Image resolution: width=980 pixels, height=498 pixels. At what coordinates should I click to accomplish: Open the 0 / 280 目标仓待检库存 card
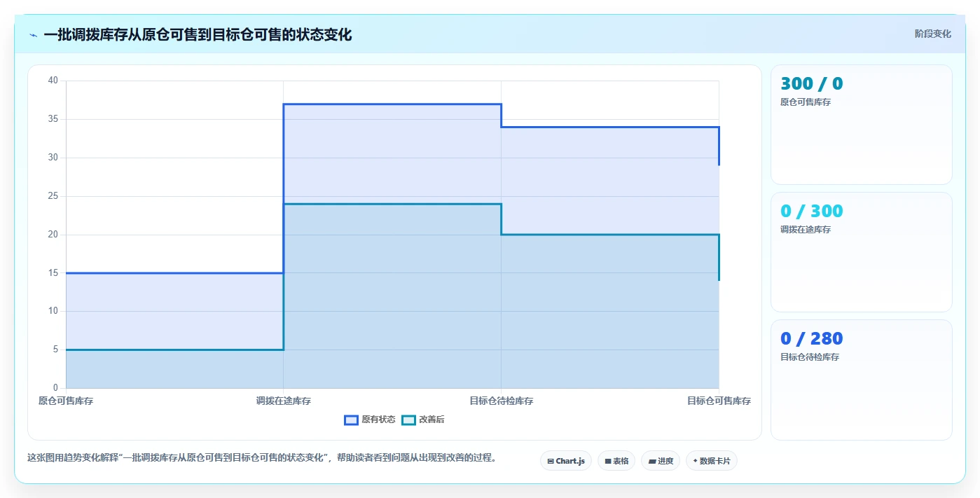pos(862,380)
